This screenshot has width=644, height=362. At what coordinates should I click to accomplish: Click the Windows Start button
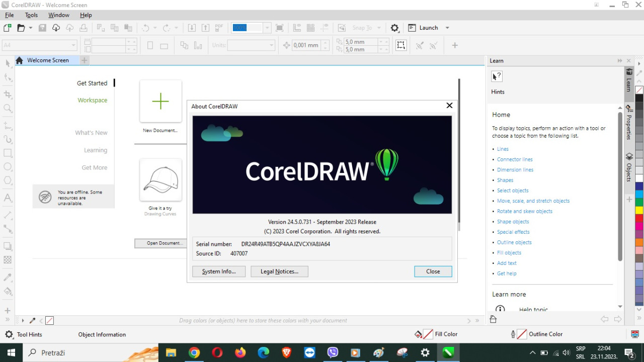[x=11, y=352]
